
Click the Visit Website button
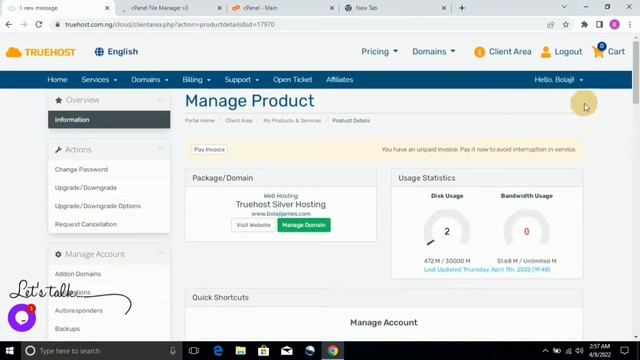[253, 225]
